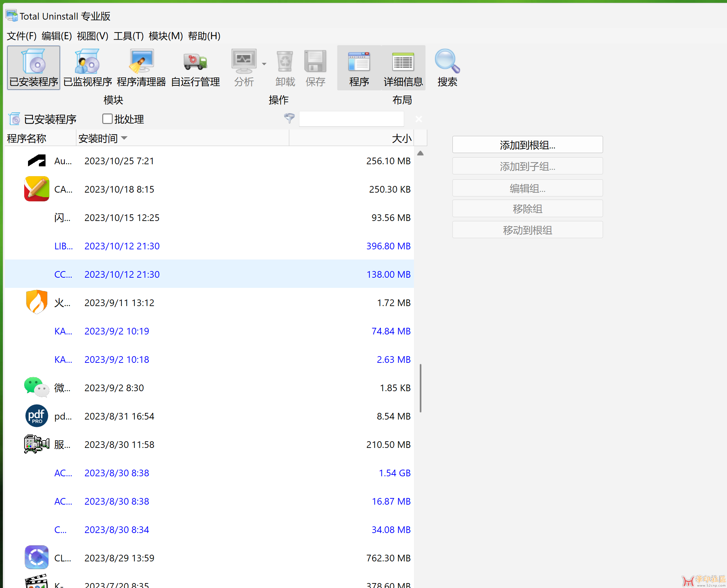Open the 文件(F) menu
This screenshot has height=588, width=727.
click(22, 36)
